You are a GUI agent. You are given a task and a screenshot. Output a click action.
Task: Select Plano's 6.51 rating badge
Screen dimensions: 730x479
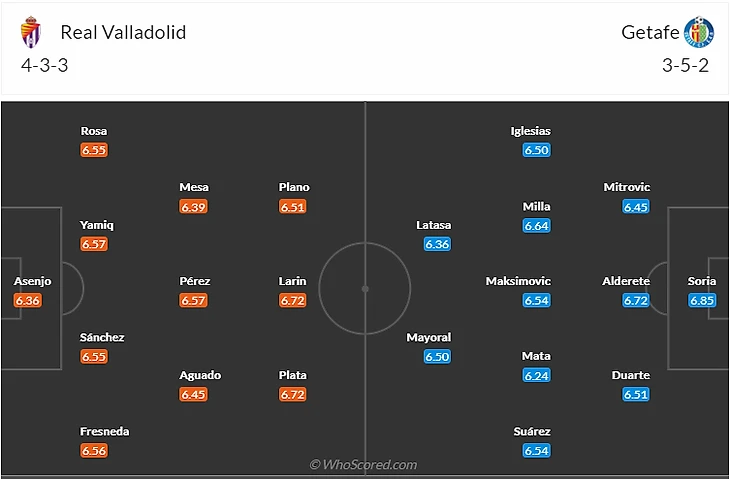click(293, 207)
